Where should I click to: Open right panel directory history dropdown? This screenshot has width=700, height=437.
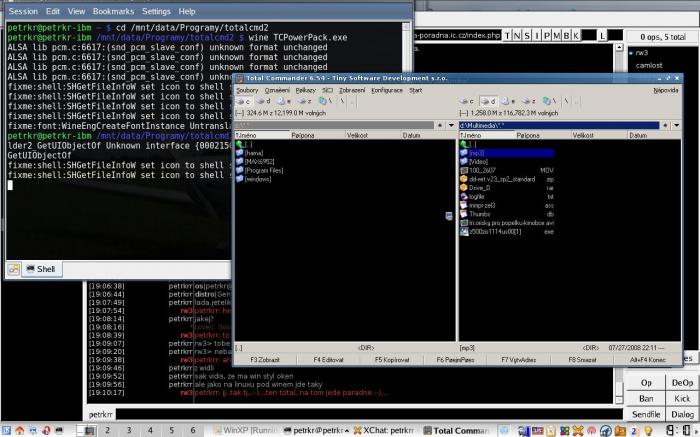[676, 125]
